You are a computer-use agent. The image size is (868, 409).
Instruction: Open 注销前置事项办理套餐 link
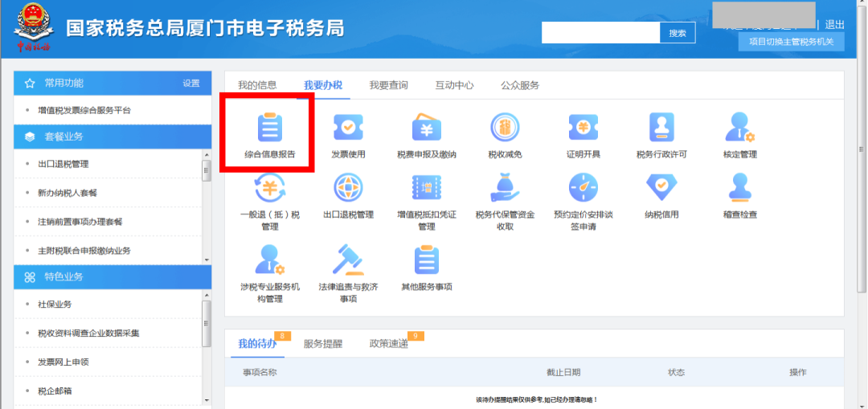click(80, 222)
